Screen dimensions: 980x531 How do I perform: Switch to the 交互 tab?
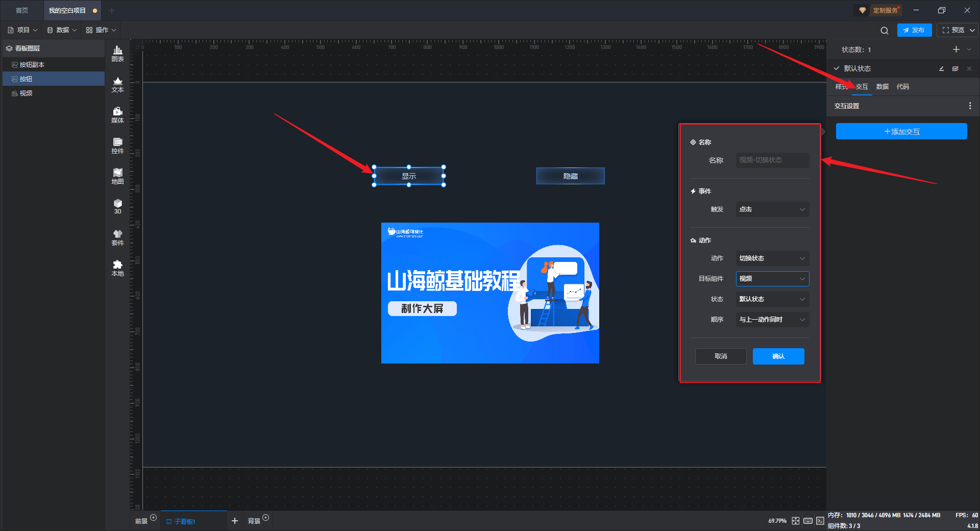862,87
